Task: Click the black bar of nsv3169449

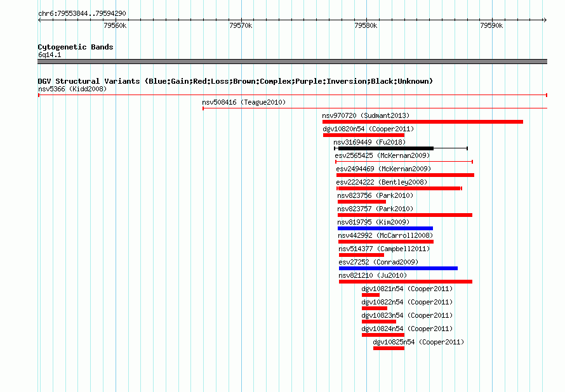Action: [386, 148]
